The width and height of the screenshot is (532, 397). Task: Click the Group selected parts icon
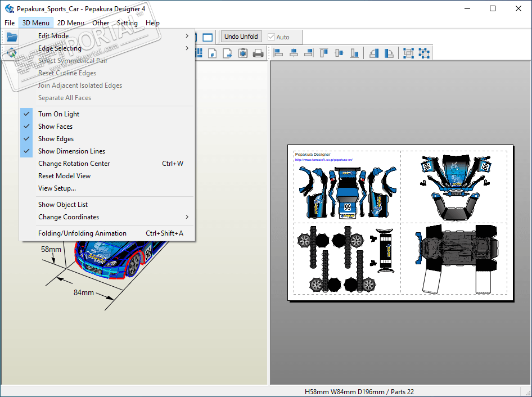click(x=408, y=53)
